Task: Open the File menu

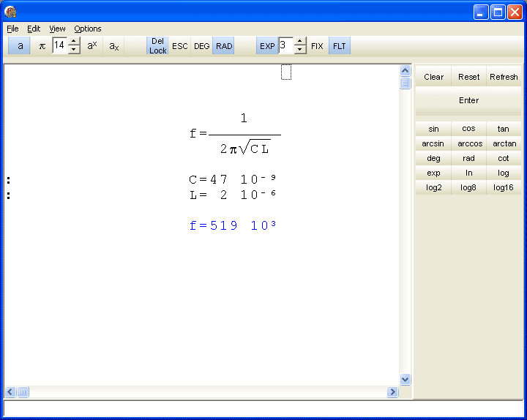Action: click(12, 29)
